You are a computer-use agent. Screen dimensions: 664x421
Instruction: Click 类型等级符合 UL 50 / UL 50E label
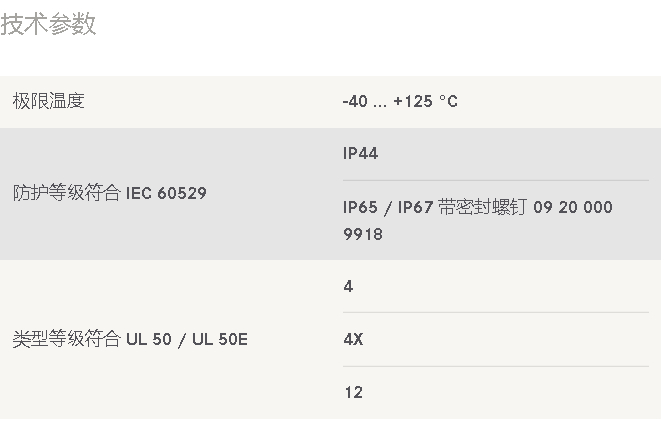(130, 339)
